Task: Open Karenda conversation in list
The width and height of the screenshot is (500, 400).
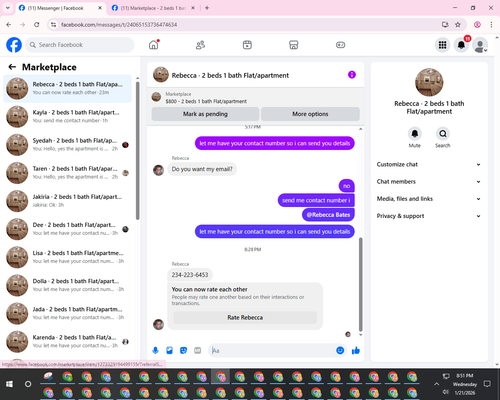Action: click(68, 341)
